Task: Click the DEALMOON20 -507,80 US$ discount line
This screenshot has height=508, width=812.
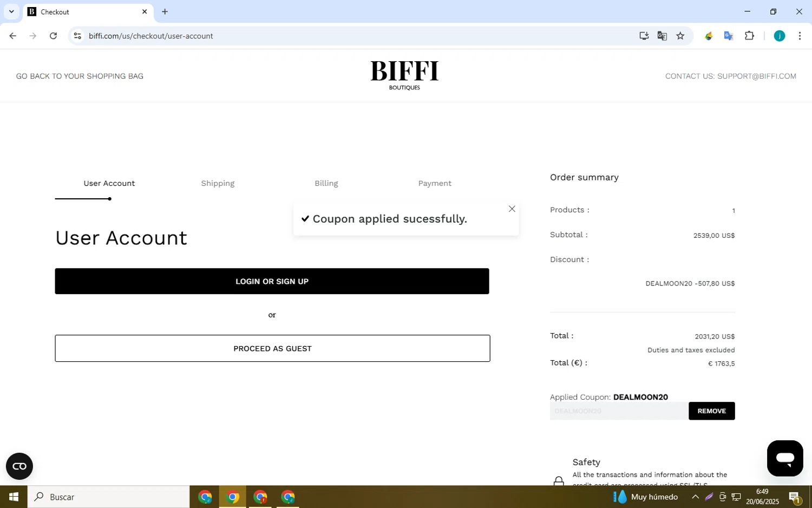Action: click(690, 284)
